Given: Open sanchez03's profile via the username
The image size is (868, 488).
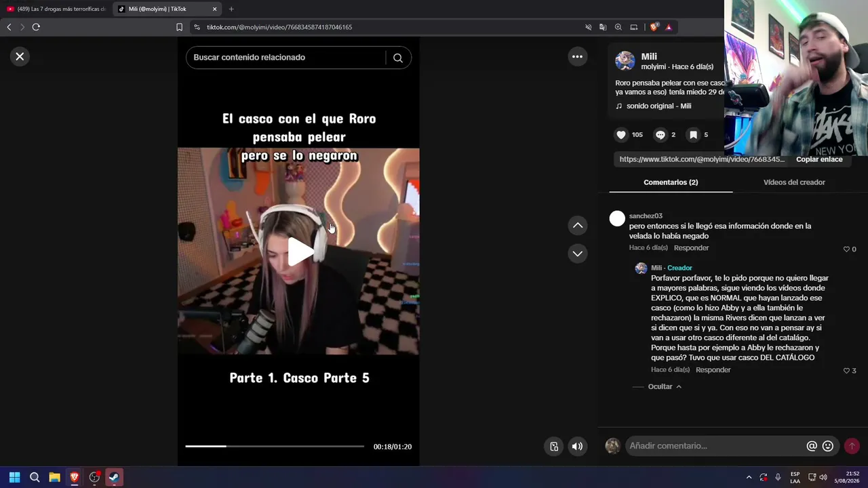Looking at the screenshot, I should point(646,216).
